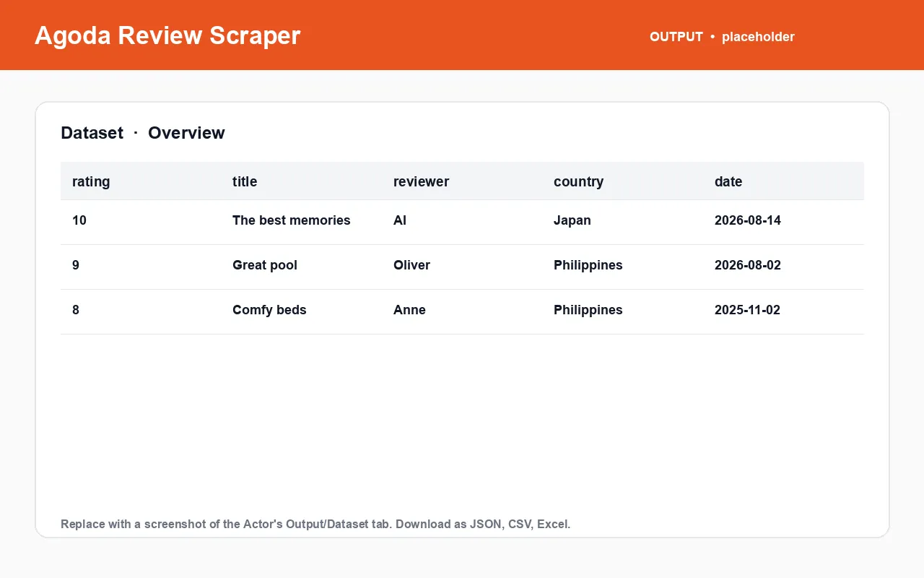Click the country cell 'Japan'
The width and height of the screenshot is (924, 578).
(x=572, y=220)
